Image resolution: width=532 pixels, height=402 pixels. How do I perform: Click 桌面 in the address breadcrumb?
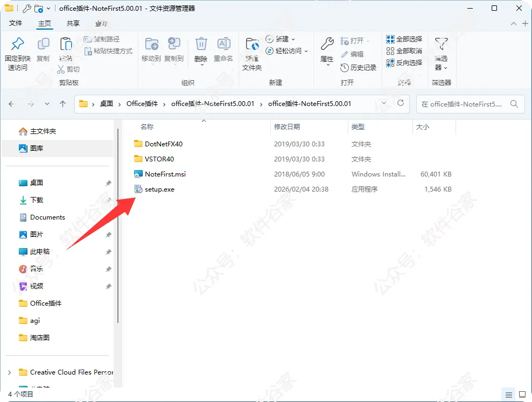point(106,104)
